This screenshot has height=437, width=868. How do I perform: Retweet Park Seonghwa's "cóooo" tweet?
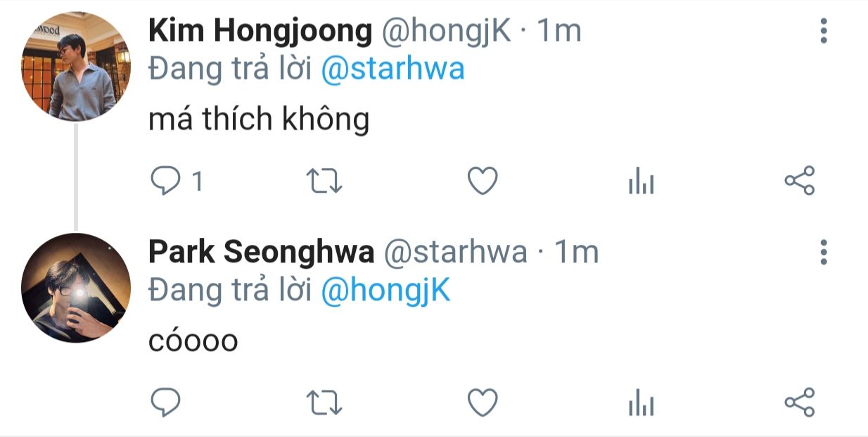pyautogui.click(x=325, y=403)
